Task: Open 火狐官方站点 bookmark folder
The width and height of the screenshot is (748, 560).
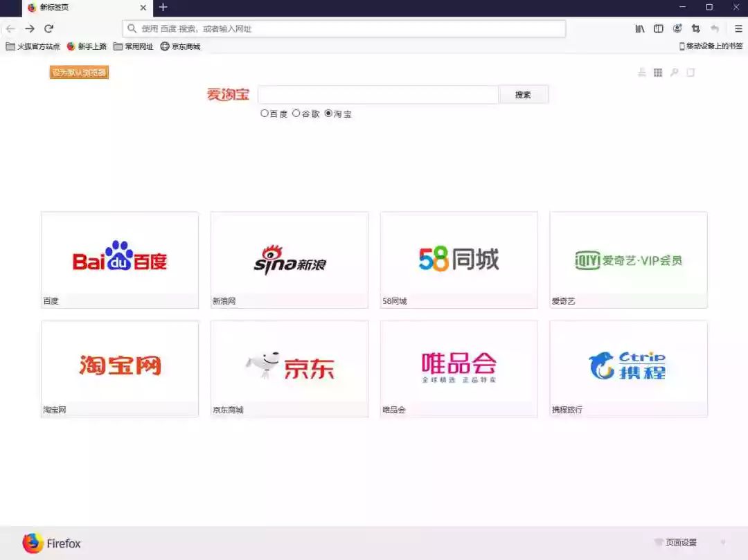Action: tap(33, 46)
